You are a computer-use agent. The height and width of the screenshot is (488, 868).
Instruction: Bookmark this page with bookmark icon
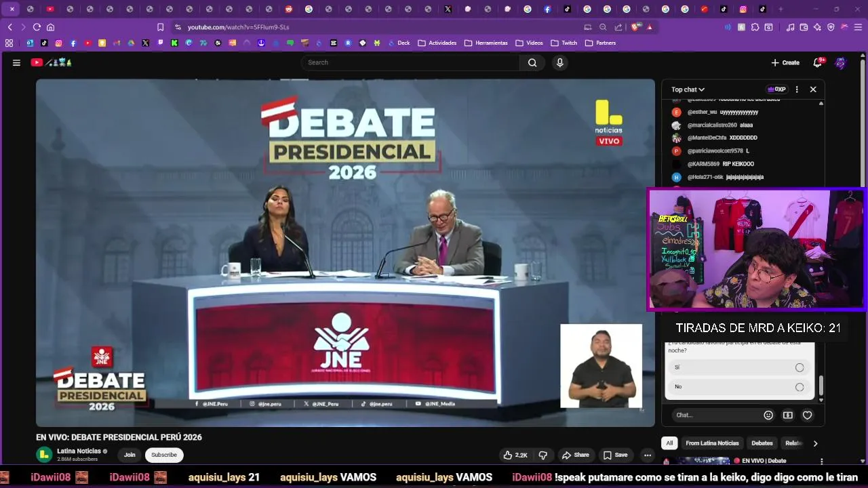click(160, 27)
